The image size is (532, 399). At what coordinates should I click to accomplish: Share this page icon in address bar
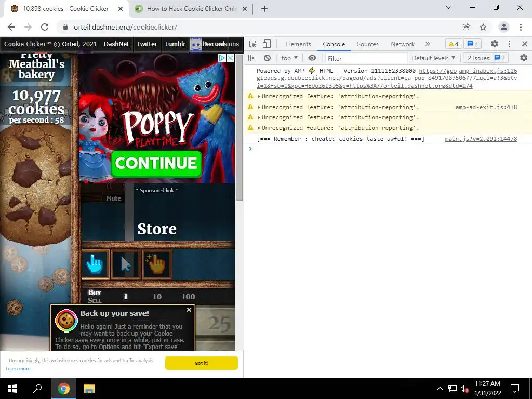tap(466, 27)
